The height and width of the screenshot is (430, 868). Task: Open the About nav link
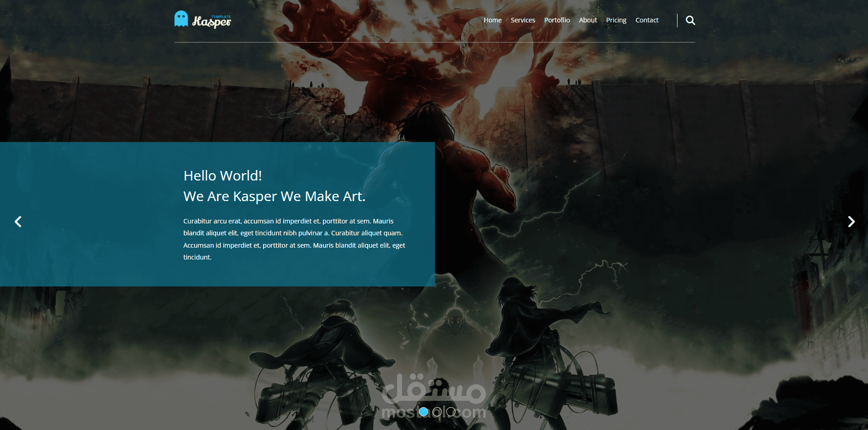588,20
